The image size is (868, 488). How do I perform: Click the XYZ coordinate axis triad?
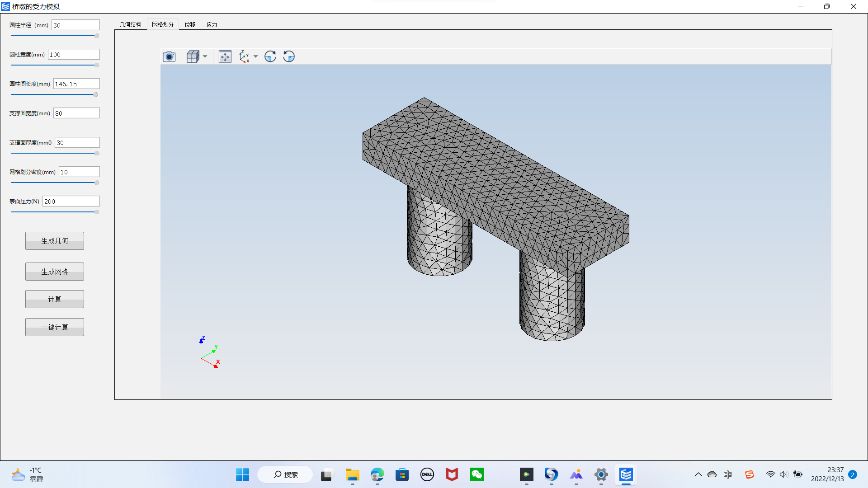209,352
